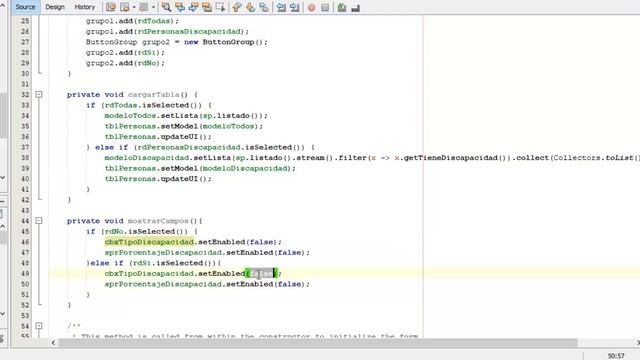640x360 pixels.
Task: Click the Back navigation icon
Action: tap(124, 7)
